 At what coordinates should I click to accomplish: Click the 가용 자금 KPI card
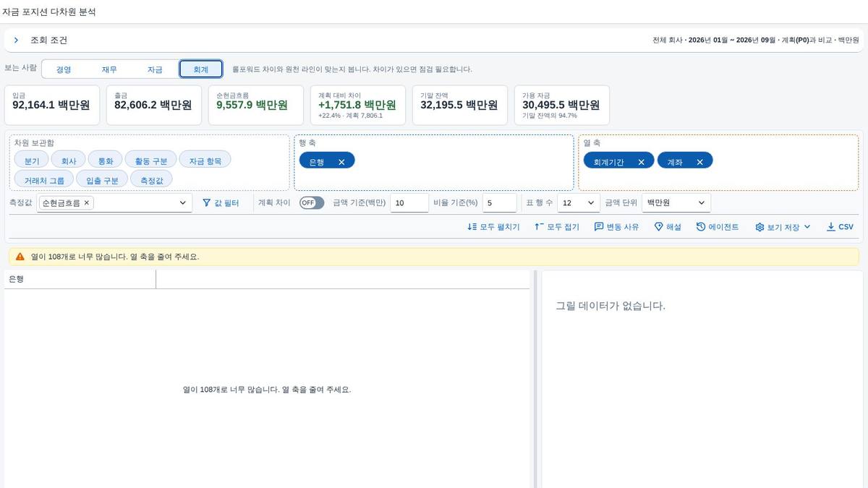click(562, 105)
